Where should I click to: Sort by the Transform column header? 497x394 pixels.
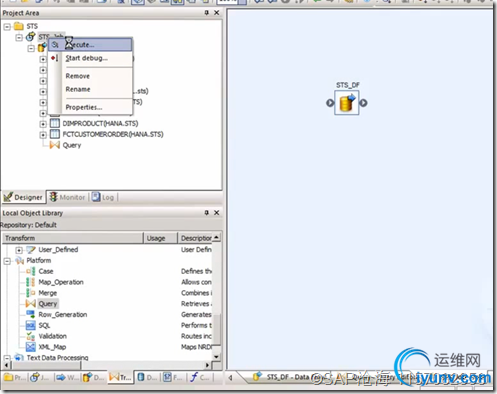click(x=73, y=238)
